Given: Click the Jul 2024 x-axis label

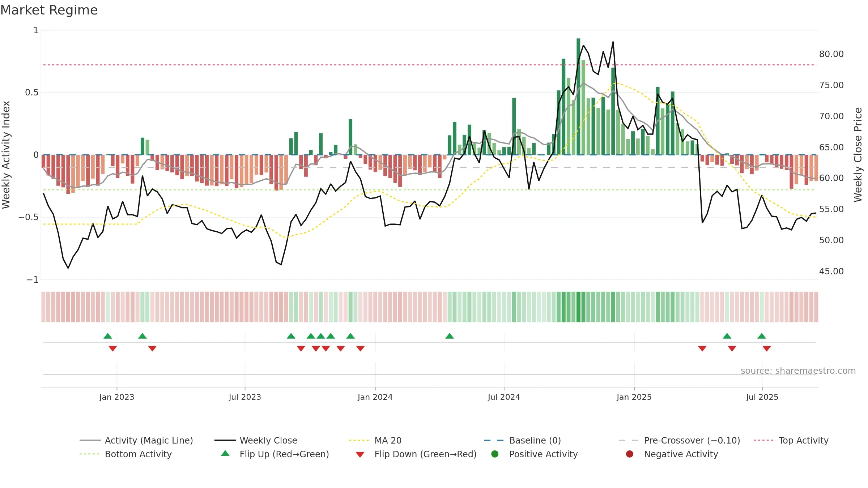Looking at the screenshot, I should click(504, 397).
